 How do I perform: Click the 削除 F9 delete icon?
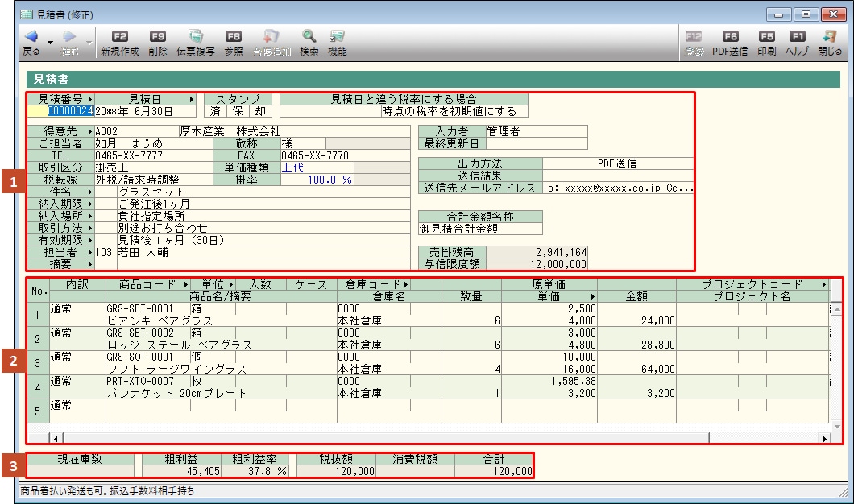158,37
